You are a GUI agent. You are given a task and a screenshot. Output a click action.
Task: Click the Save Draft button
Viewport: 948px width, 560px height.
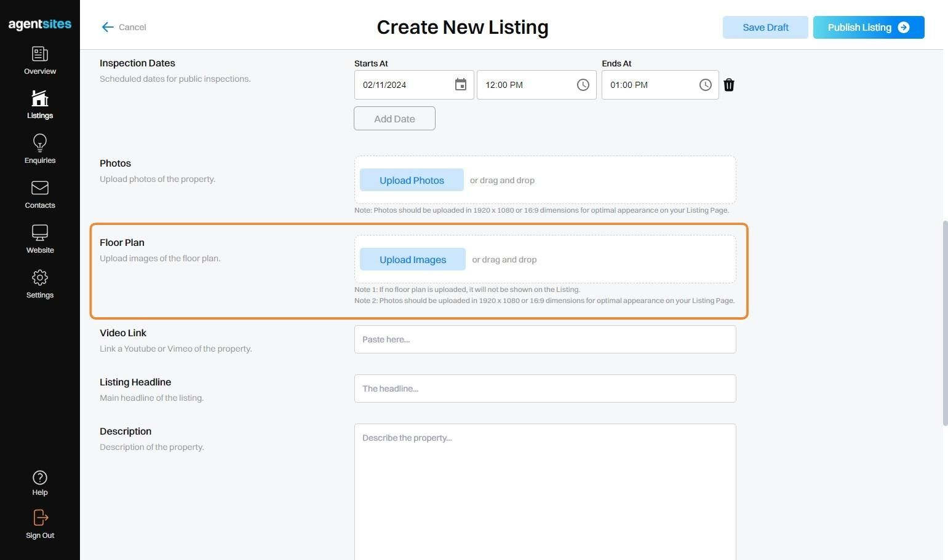pyautogui.click(x=765, y=27)
